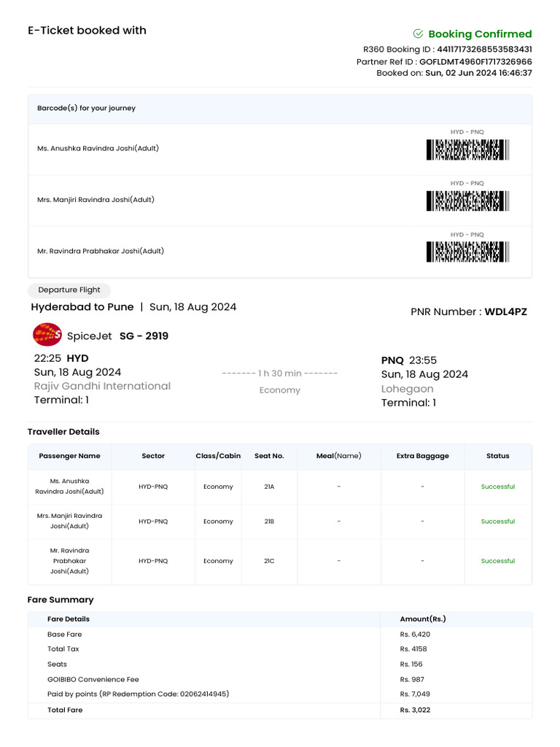Image resolution: width=560 pixels, height=747 pixels.
Task: Click the green Booking Confirmed checkmark icon
Action: [x=418, y=34]
